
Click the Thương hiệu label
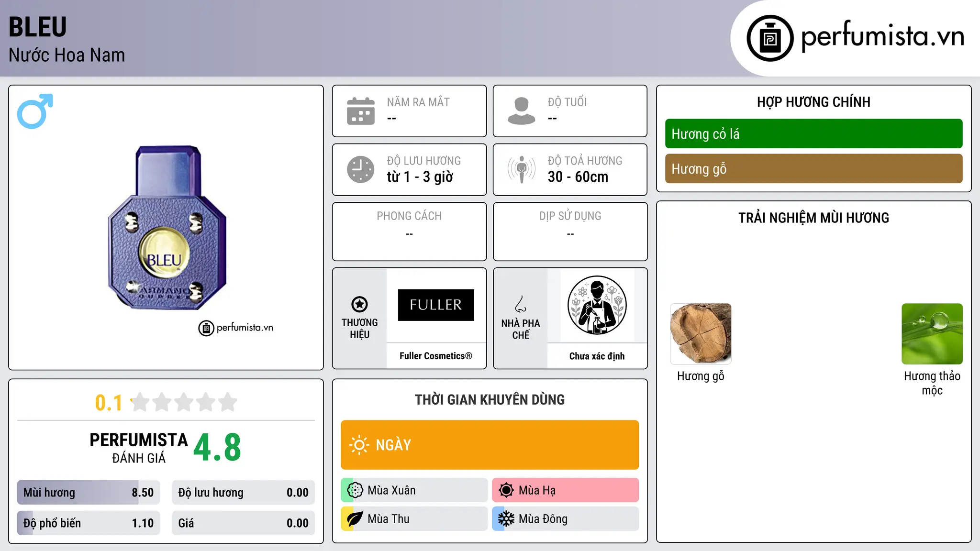point(359,329)
